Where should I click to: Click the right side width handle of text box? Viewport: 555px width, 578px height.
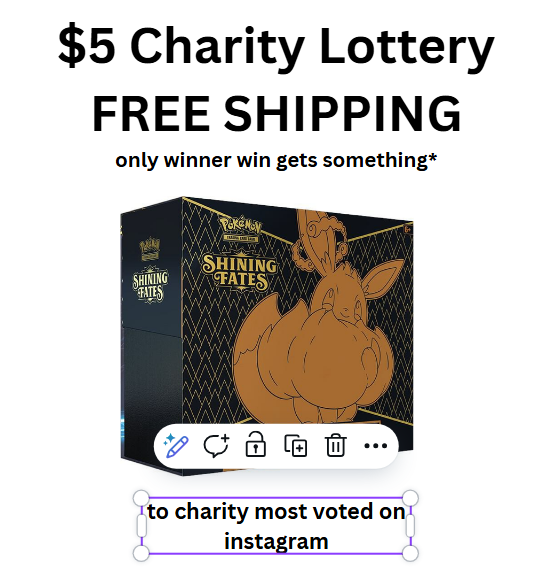pyautogui.click(x=410, y=526)
